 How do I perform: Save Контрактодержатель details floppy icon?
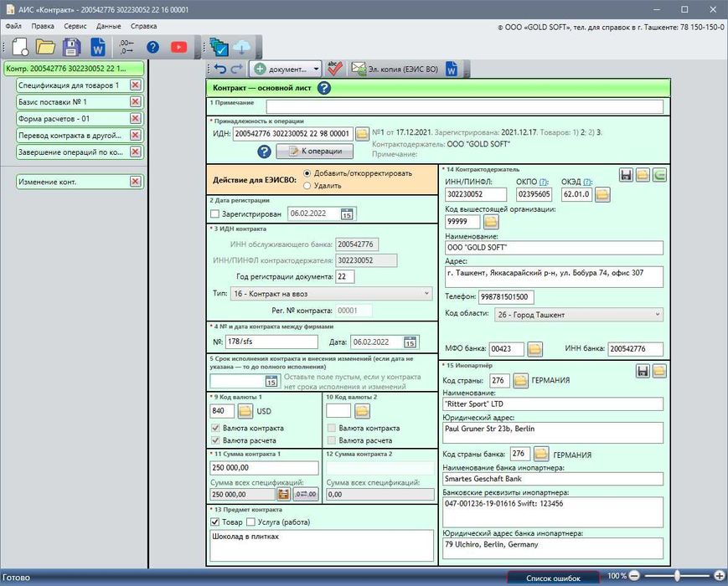(x=627, y=175)
